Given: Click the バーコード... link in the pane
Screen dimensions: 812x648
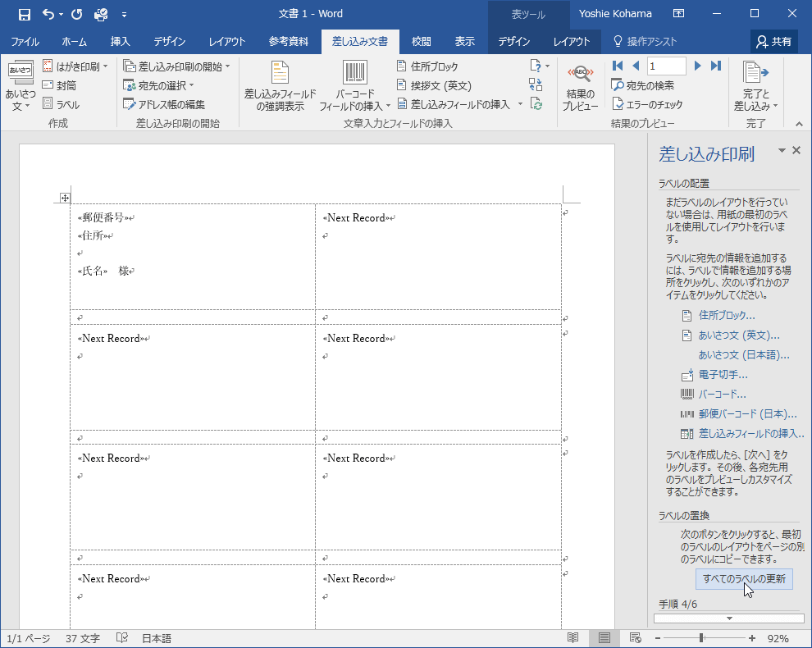Looking at the screenshot, I should tap(722, 395).
